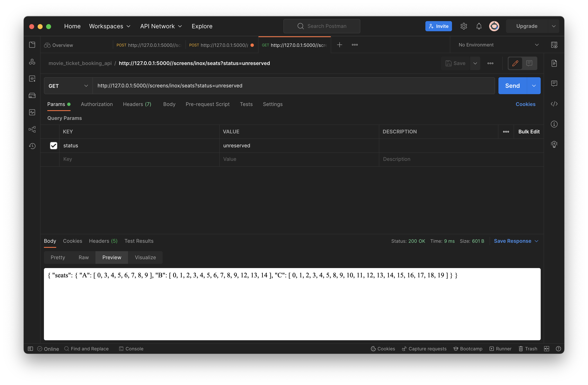Open the Monitors sidebar icon
Image resolution: width=588 pixels, height=385 pixels.
(32, 112)
